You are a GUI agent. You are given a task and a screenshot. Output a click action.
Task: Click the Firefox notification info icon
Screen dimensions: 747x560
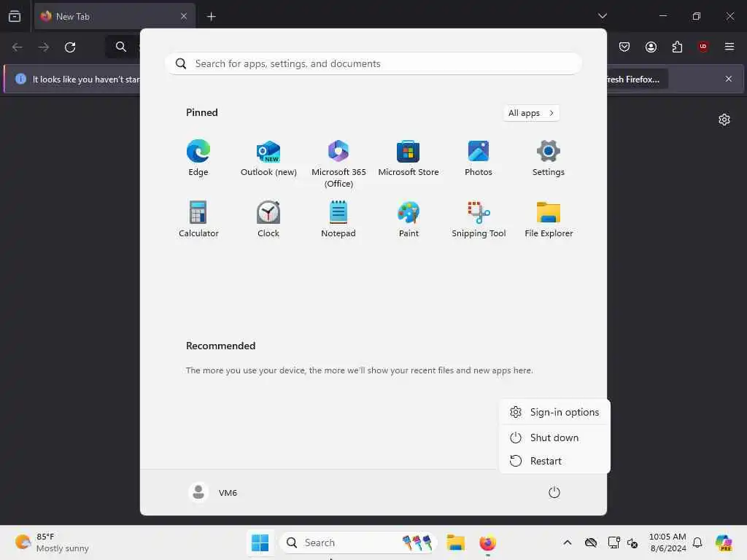click(x=20, y=79)
